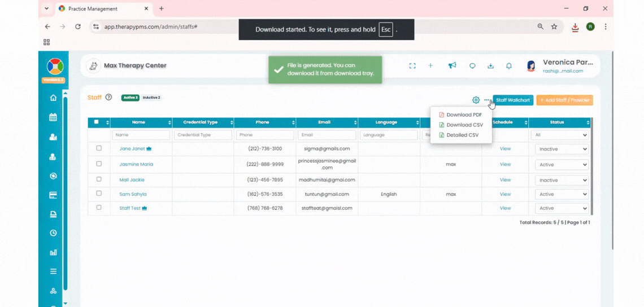This screenshot has width=644, height=307.
Task: Open the clock icon in the sidebar
Action: click(53, 233)
